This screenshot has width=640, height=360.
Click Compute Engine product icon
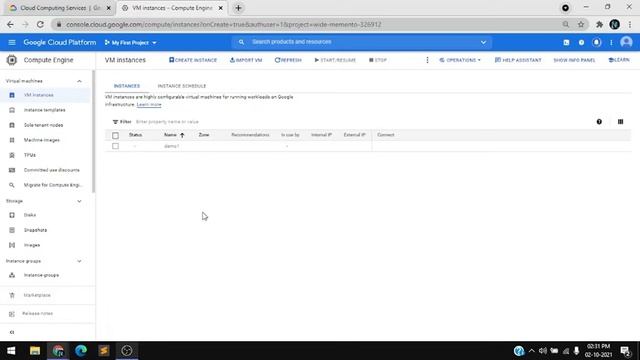click(x=12, y=60)
